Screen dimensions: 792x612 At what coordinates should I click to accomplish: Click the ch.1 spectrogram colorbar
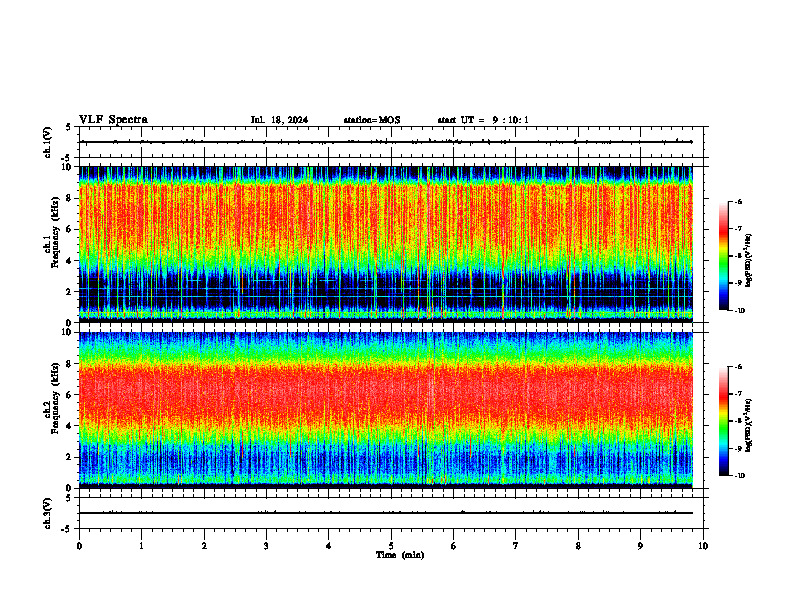click(724, 256)
